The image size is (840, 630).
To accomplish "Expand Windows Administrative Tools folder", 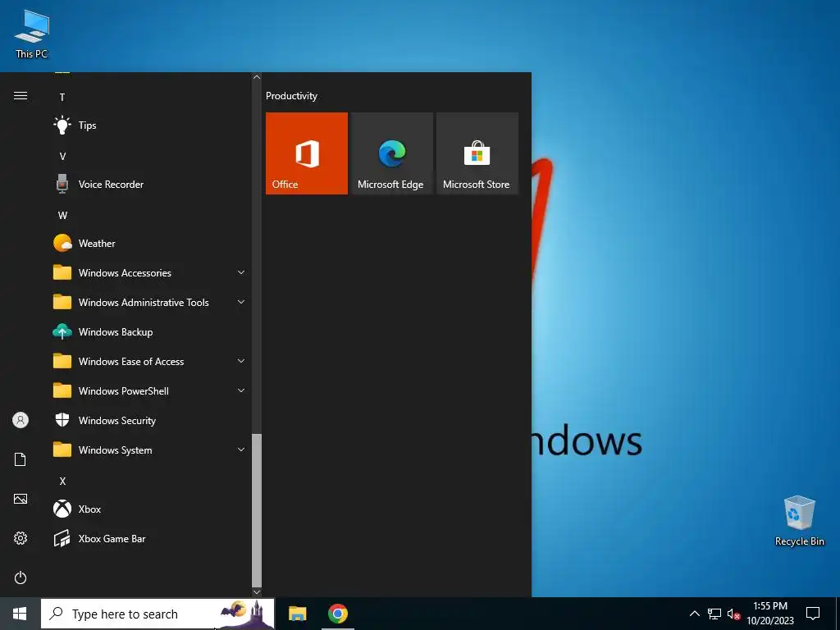I will point(149,302).
